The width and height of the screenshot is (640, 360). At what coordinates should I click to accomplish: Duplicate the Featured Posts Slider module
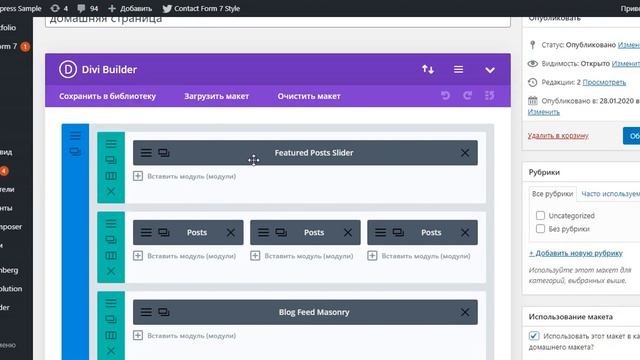pyautogui.click(x=164, y=153)
